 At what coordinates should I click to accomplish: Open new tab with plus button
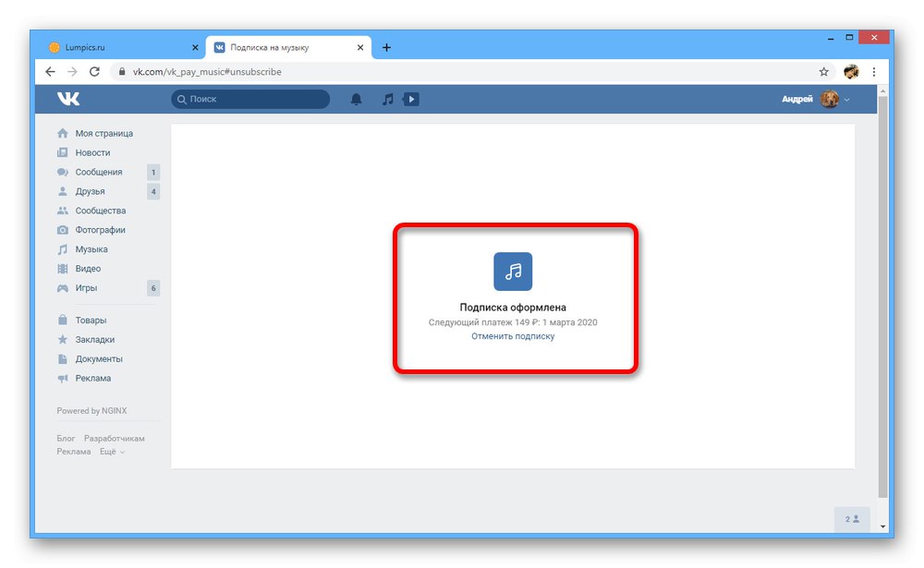[386, 48]
